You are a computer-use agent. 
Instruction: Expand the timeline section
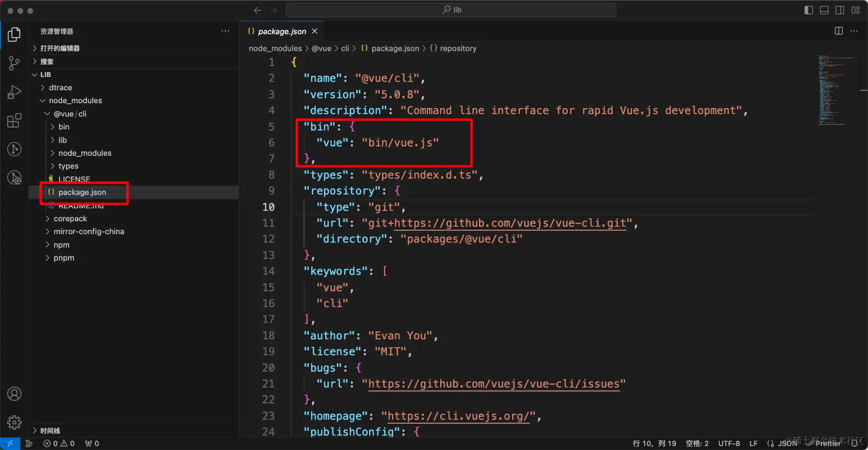coord(134,431)
